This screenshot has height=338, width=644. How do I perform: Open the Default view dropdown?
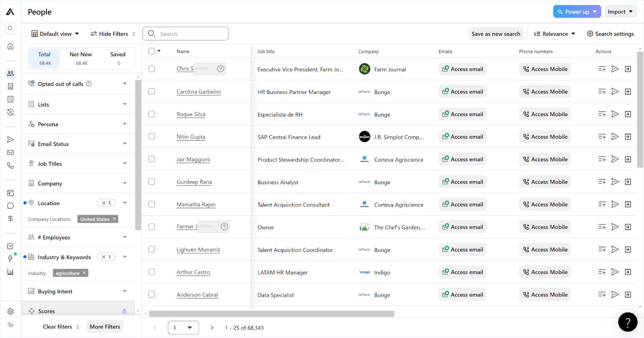[55, 34]
